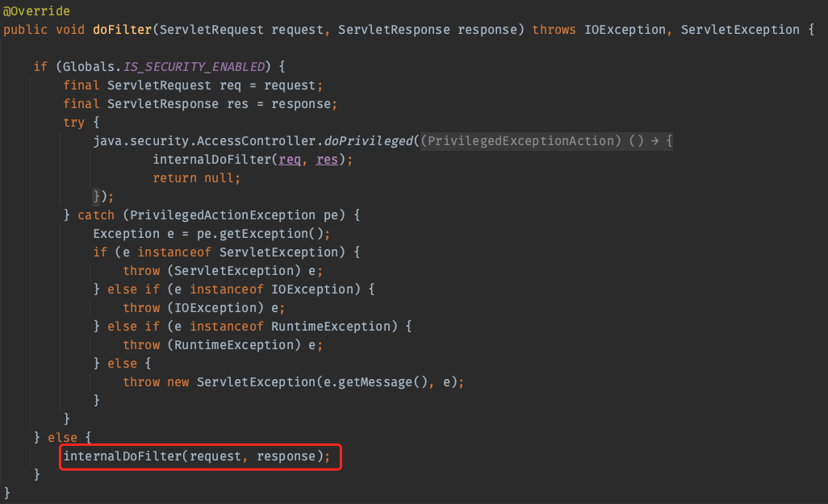Click the red-boxed internalDoFilter(request, response) call
Image resolution: width=828 pixels, height=504 pixels.
197,457
